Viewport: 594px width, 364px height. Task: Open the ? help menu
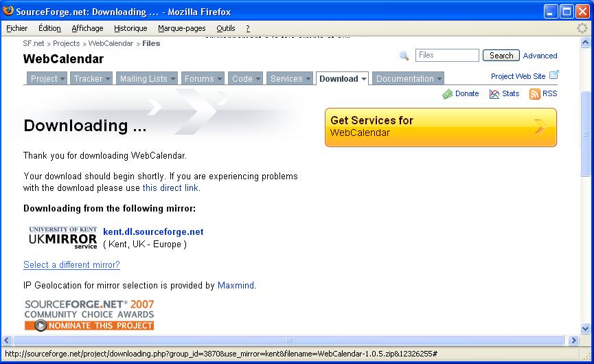[x=248, y=28]
